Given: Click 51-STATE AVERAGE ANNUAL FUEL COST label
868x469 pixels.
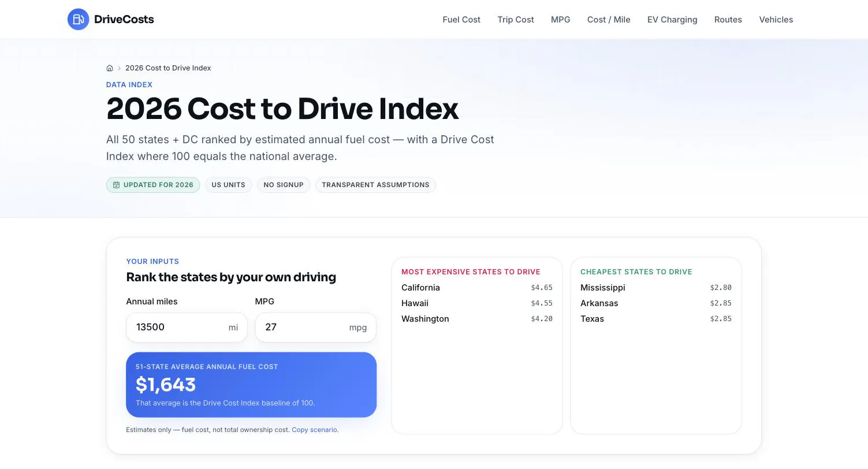Looking at the screenshot, I should 207,367.
